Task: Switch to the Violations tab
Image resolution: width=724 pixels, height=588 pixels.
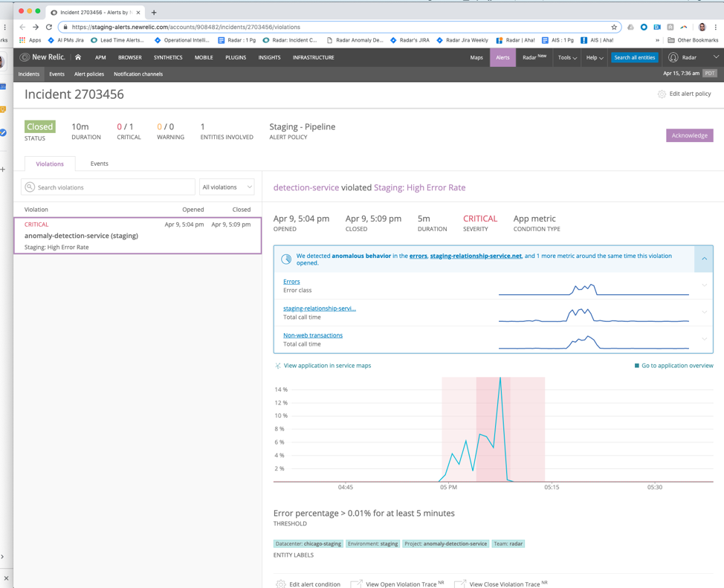Action: tap(50, 164)
